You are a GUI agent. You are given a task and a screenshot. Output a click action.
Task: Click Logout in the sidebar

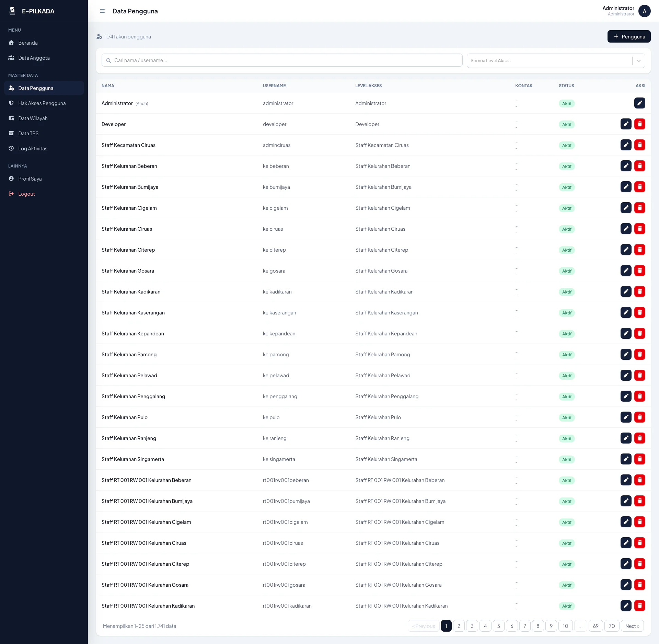click(44, 194)
